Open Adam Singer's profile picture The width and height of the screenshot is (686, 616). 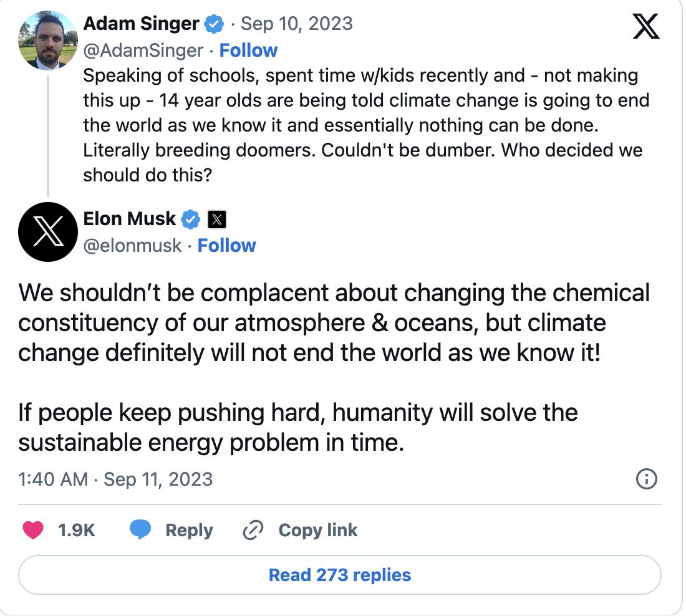pyautogui.click(x=48, y=41)
